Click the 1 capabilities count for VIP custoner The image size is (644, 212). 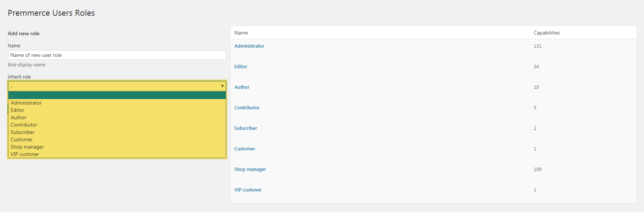coord(535,190)
